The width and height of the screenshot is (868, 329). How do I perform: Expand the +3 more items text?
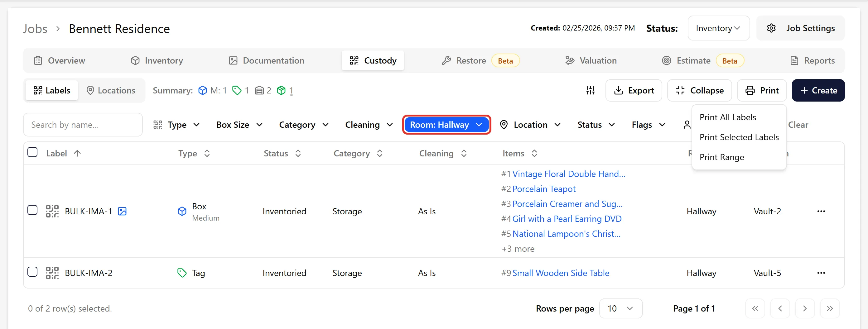518,249
